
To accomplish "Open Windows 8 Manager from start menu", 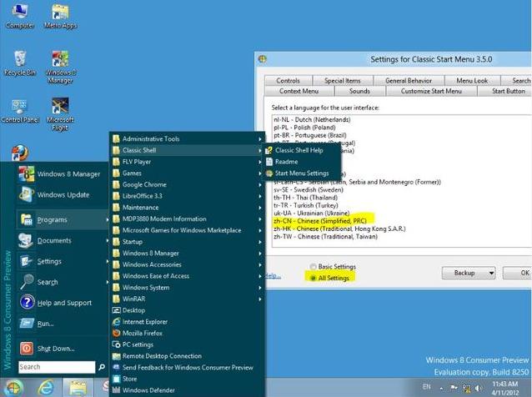I will tap(68, 174).
